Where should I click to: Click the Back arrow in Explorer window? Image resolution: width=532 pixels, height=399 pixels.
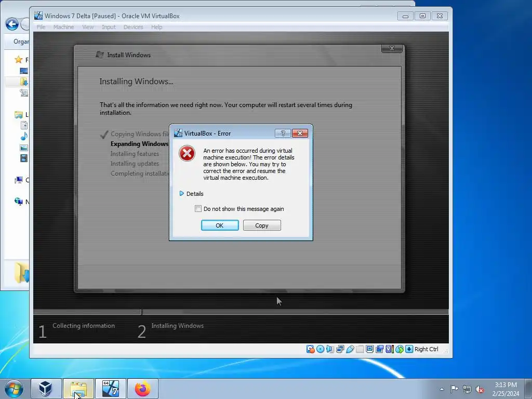coord(12,24)
